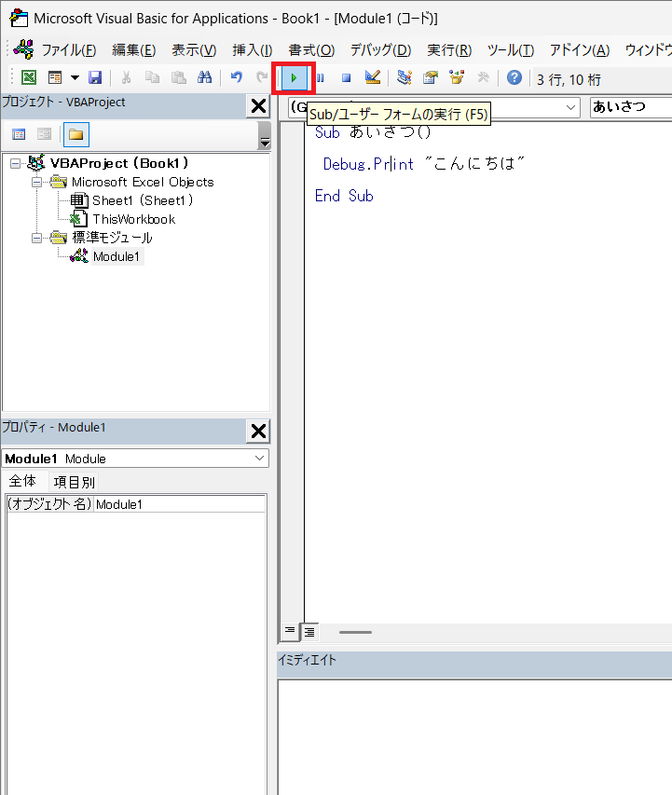Open the 書式(O) menu
Viewport: 672px width, 795px height.
tap(311, 50)
